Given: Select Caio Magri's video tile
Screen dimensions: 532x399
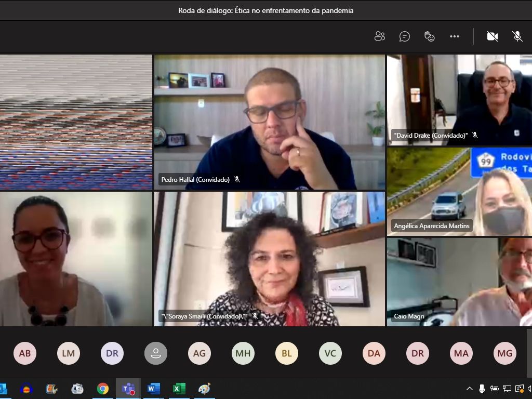Looking at the screenshot, I should [x=459, y=282].
